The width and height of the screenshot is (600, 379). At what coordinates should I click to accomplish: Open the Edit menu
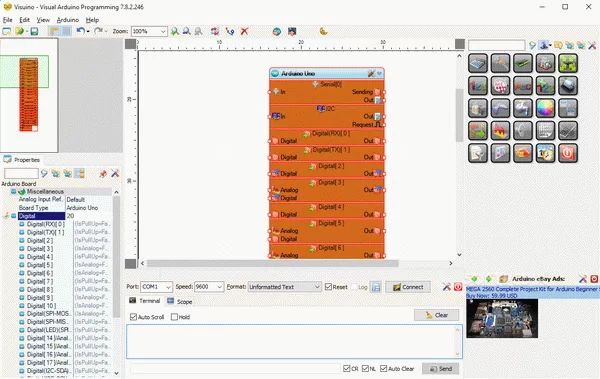click(x=24, y=20)
